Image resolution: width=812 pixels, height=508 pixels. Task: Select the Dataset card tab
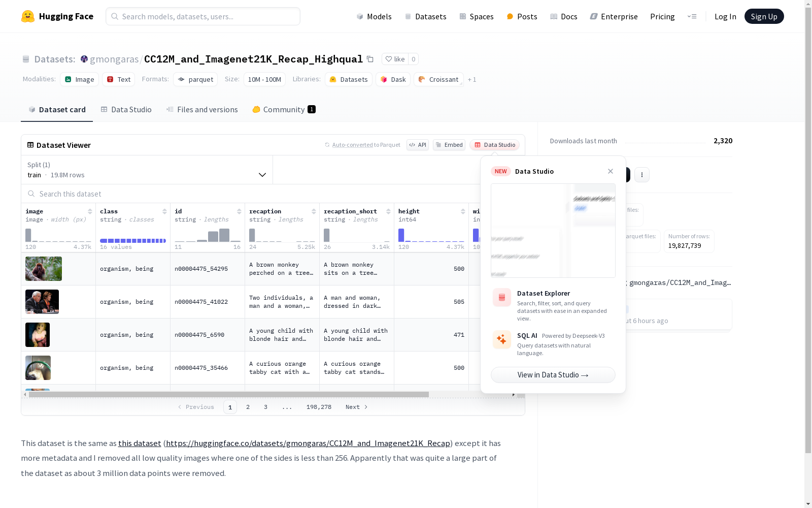tap(57, 110)
